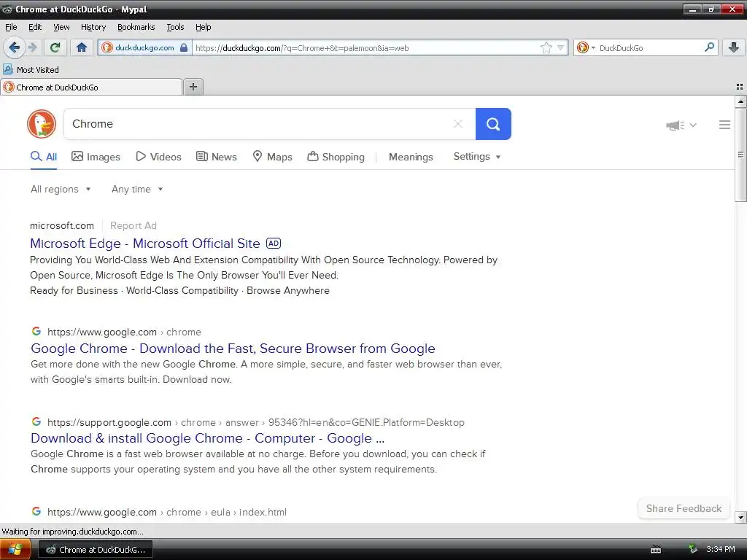This screenshot has width=747, height=560.
Task: Click the scrollbar down arrow
Action: (740, 517)
